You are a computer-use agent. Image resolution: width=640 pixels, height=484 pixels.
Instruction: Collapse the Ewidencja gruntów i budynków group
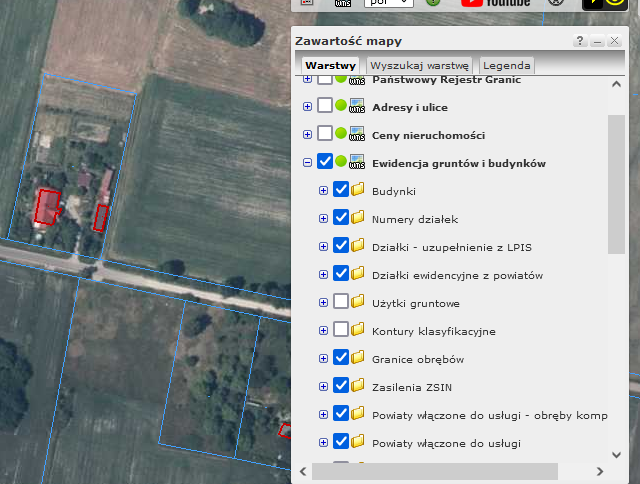(307, 163)
